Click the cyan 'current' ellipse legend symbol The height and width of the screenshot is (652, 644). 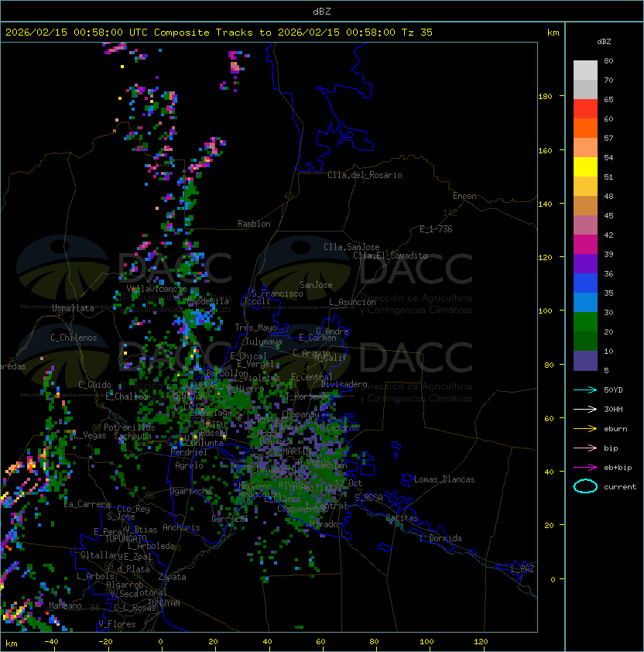[585, 486]
